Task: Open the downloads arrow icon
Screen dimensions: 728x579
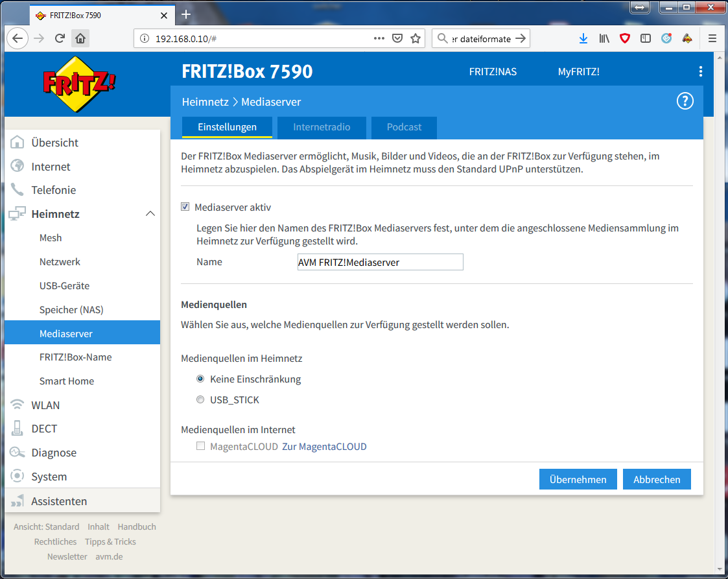Action: click(x=583, y=38)
